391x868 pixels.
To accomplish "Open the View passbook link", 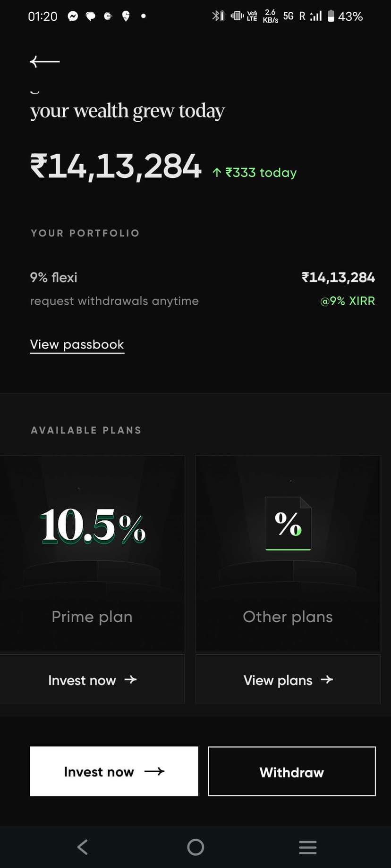I will [77, 345].
